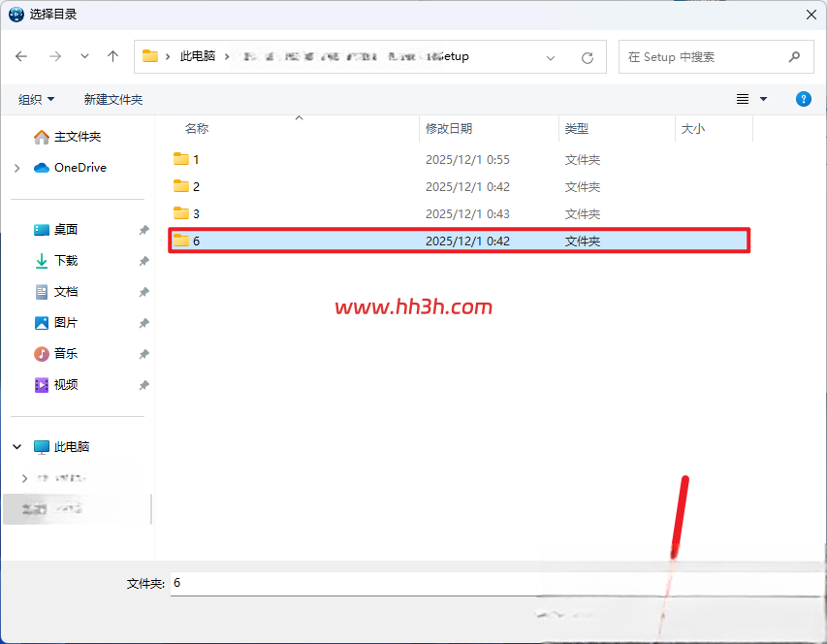Change view with the view layout icon

742,99
